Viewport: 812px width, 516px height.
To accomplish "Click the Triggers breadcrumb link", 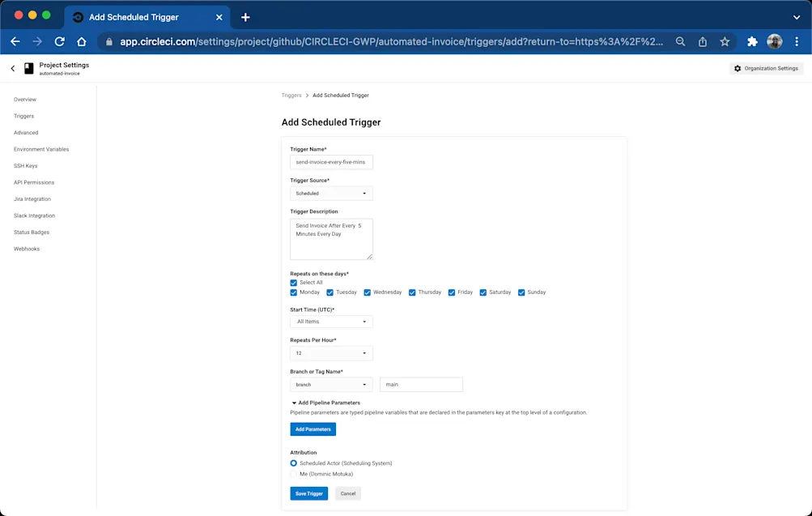I will coord(291,96).
